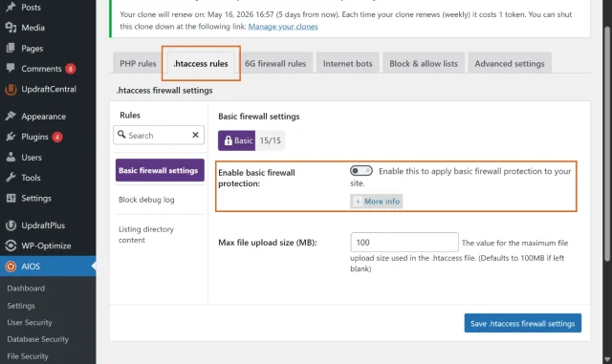Go to AIOS User Security submenu
612x364 pixels.
30,322
